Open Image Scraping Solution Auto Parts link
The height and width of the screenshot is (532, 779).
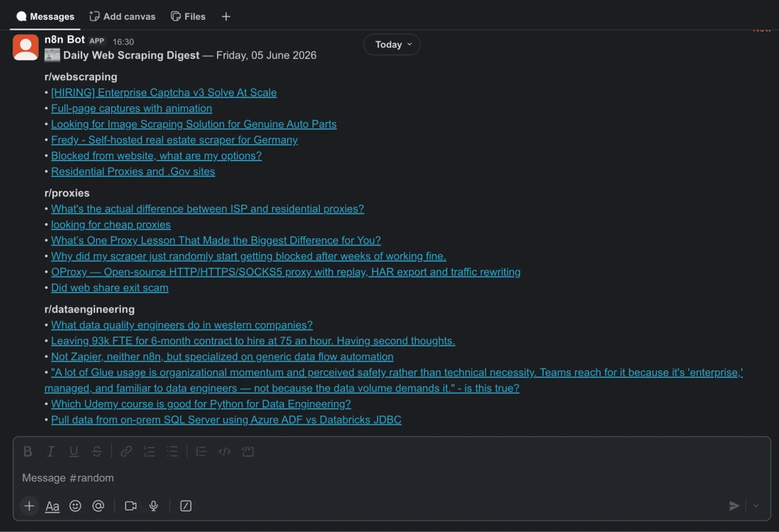click(194, 124)
